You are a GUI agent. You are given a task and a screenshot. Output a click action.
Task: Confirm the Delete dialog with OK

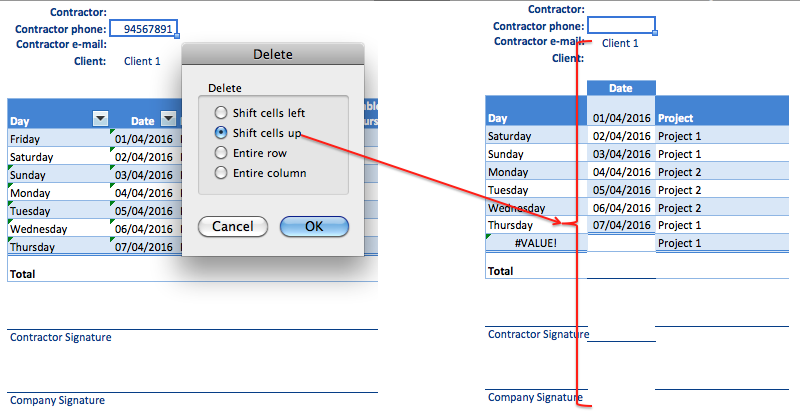[313, 226]
